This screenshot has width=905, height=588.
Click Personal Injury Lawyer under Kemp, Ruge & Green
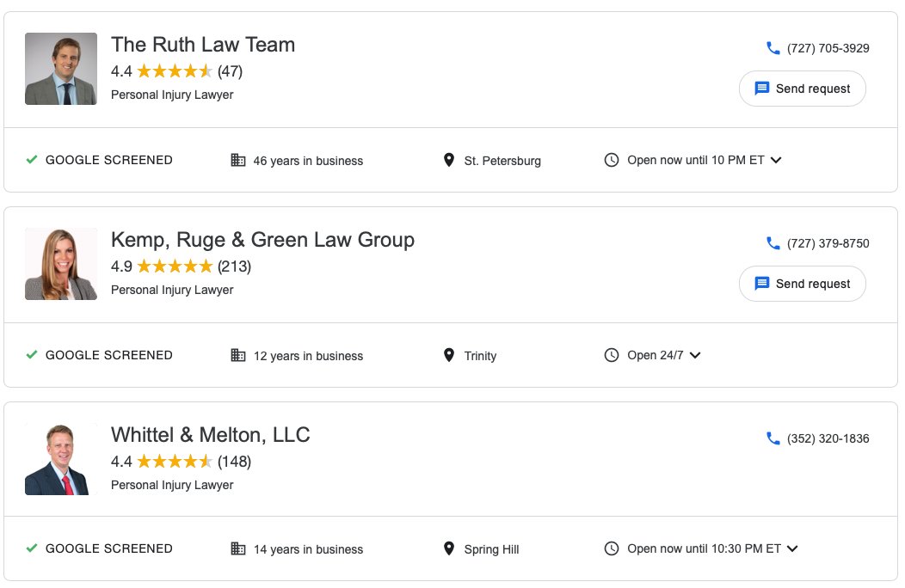[x=172, y=290]
